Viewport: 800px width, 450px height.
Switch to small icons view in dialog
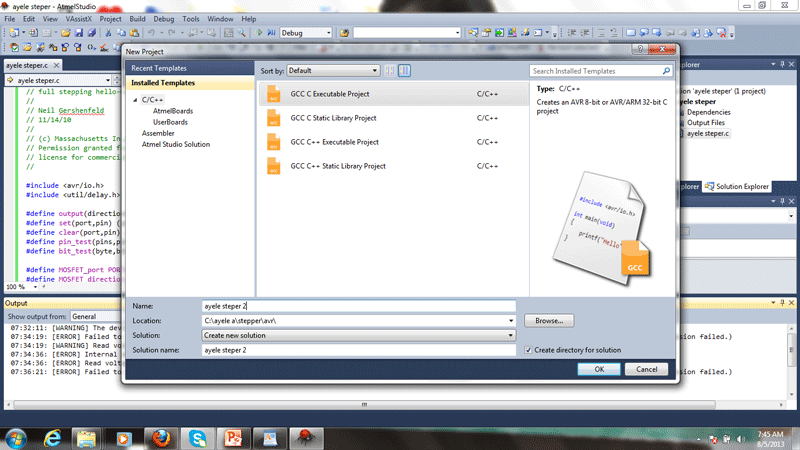[390, 70]
